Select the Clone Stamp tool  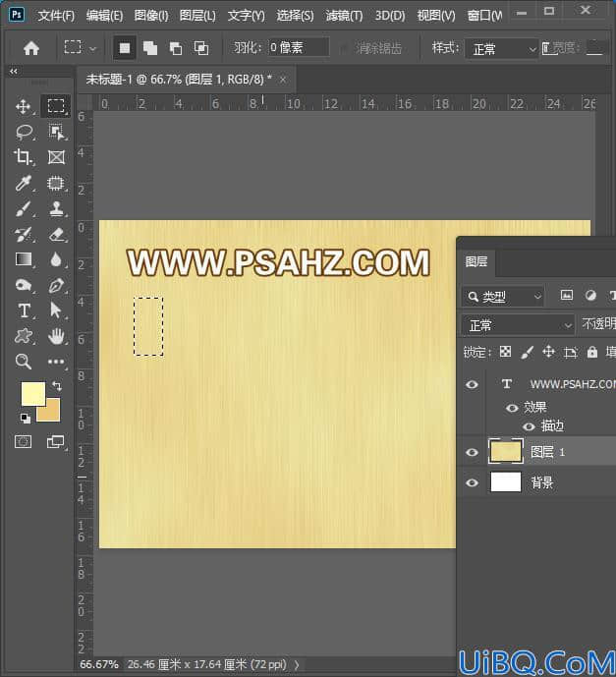56,209
